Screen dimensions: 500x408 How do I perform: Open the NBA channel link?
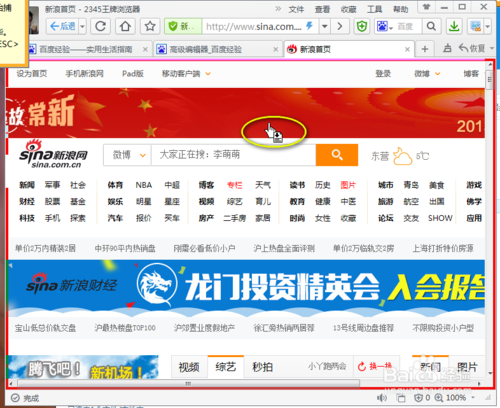(144, 185)
